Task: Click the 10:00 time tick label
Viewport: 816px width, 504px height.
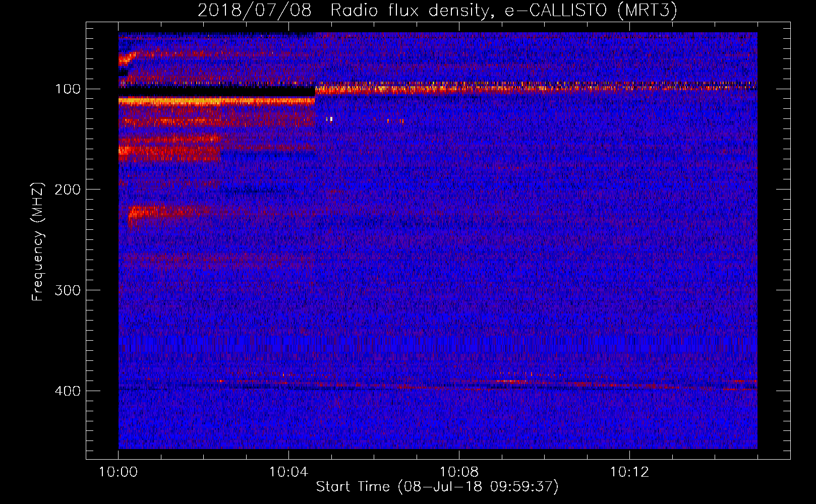Action: click(x=119, y=472)
